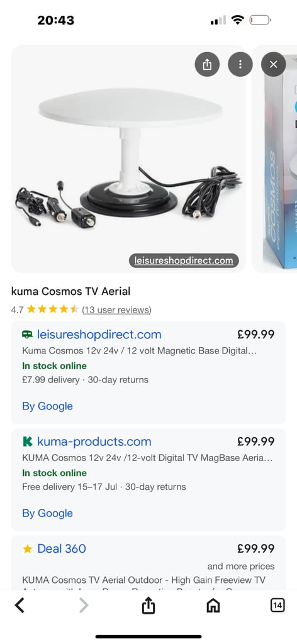Tap the leisureshopdirect caravan favicon
The width and height of the screenshot is (297, 644).
tap(28, 335)
